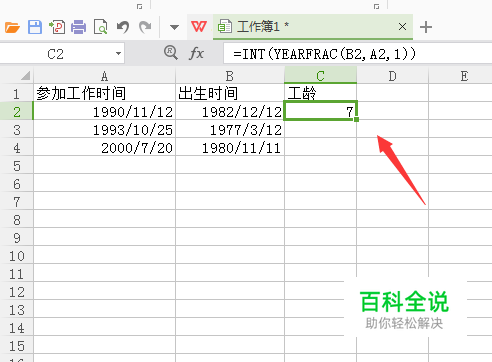
Task: Click the formula zoom magnifier icon
Action: tap(171, 53)
